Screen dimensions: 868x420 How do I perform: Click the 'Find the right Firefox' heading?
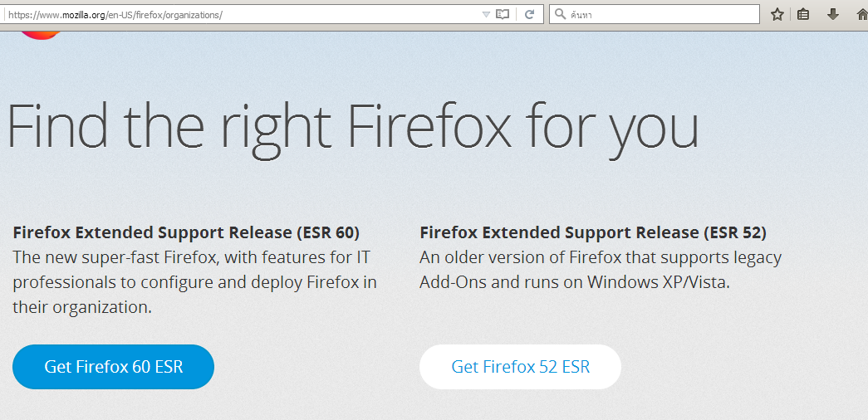[353, 126]
